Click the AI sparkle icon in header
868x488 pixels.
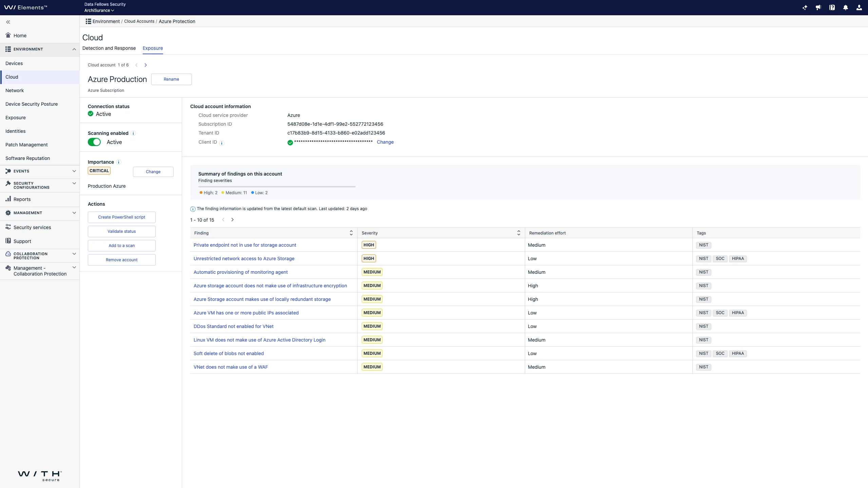point(805,7)
